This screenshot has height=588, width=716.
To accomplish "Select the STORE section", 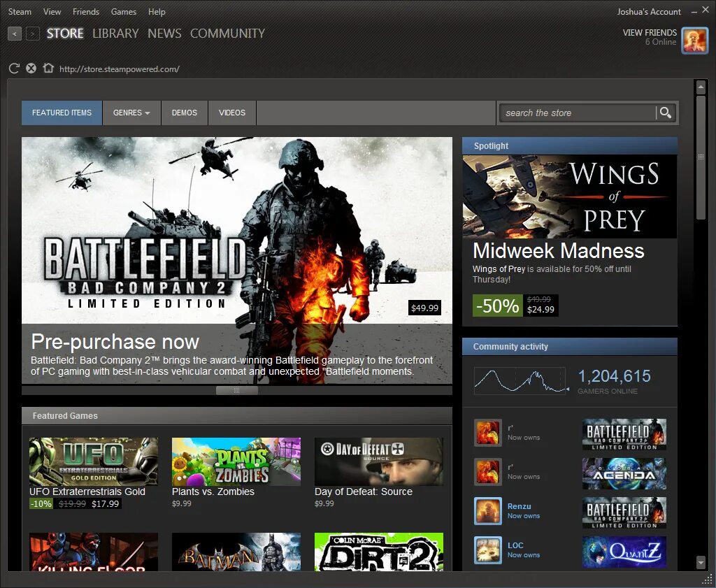I will [x=65, y=34].
